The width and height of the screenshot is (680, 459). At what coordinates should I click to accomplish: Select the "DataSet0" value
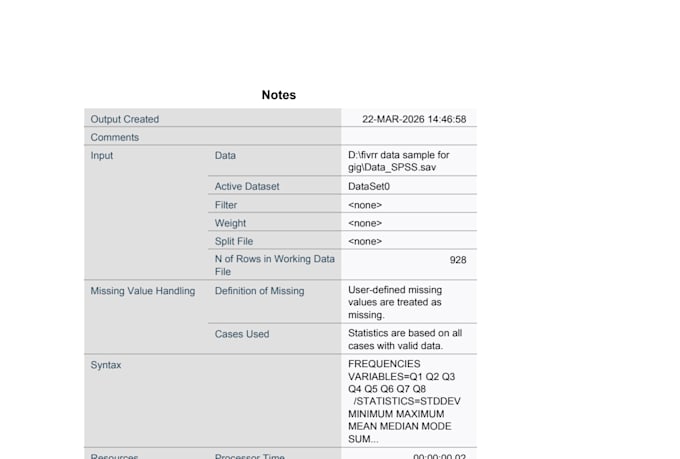click(x=369, y=187)
